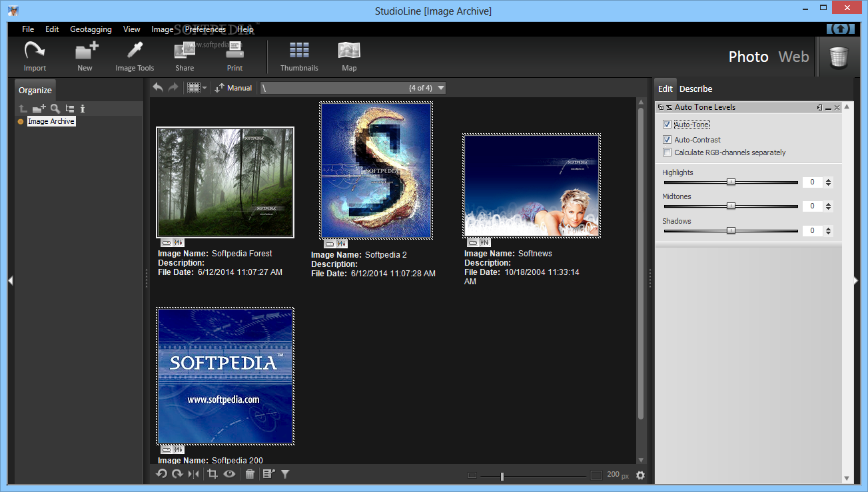
Task: Collapse the right panel arrow
Action: click(857, 281)
